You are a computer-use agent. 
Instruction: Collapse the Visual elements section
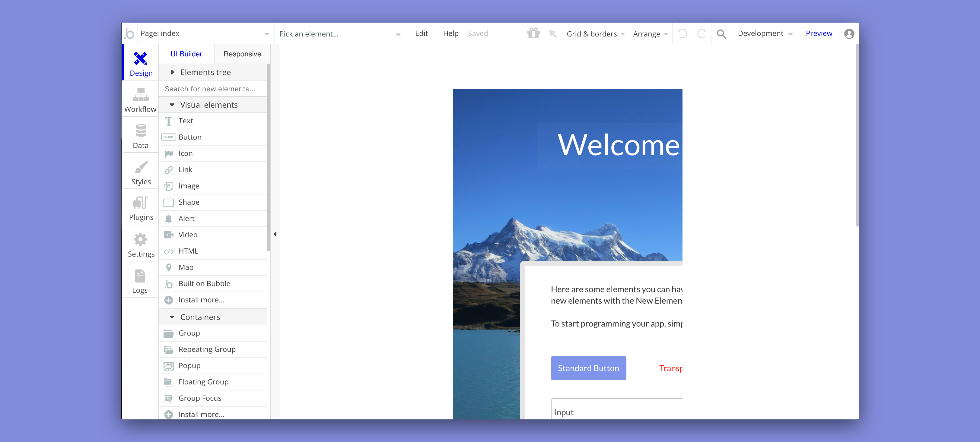pyautogui.click(x=213, y=105)
